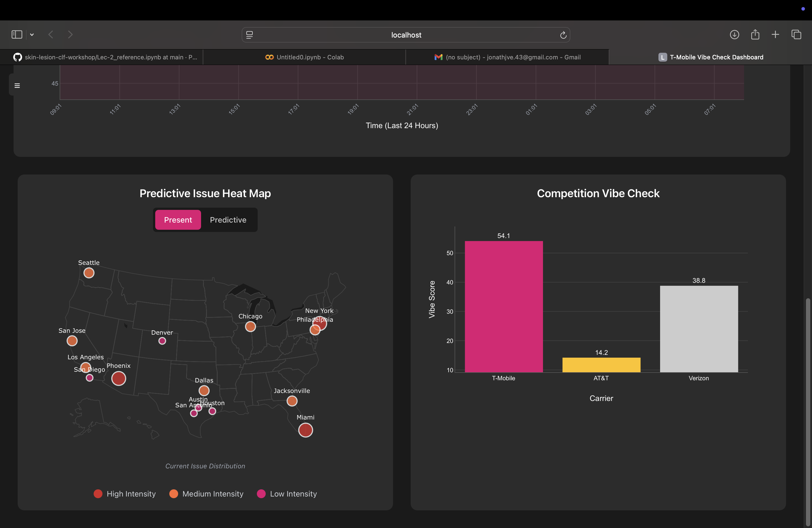Viewport: 812px width, 528px height.
Task: Click the Miami high intensity marker
Action: click(305, 430)
